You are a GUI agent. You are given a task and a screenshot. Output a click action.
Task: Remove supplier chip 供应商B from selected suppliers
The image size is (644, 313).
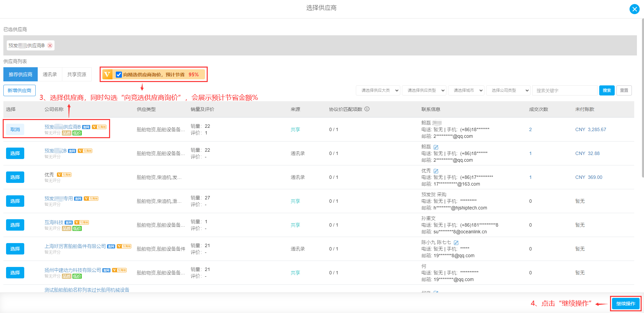50,46
